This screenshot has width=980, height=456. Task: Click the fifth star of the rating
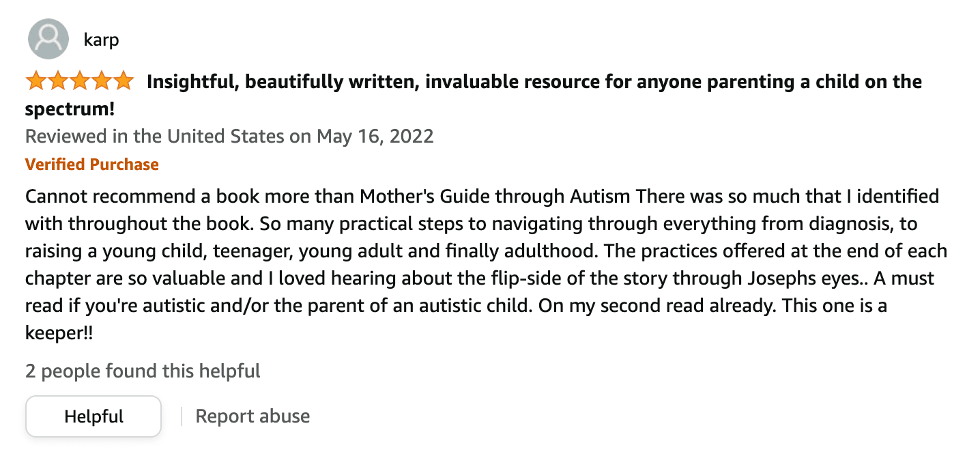[123, 82]
